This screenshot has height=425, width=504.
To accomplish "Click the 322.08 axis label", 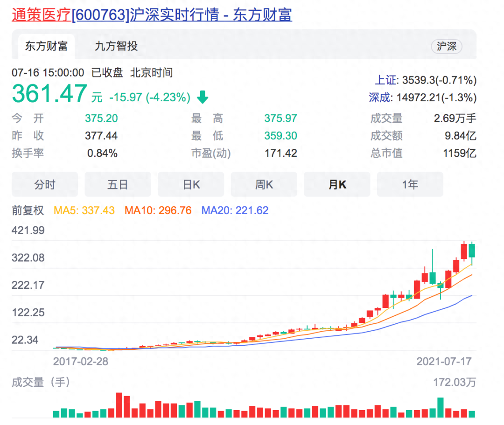I will [28, 258].
